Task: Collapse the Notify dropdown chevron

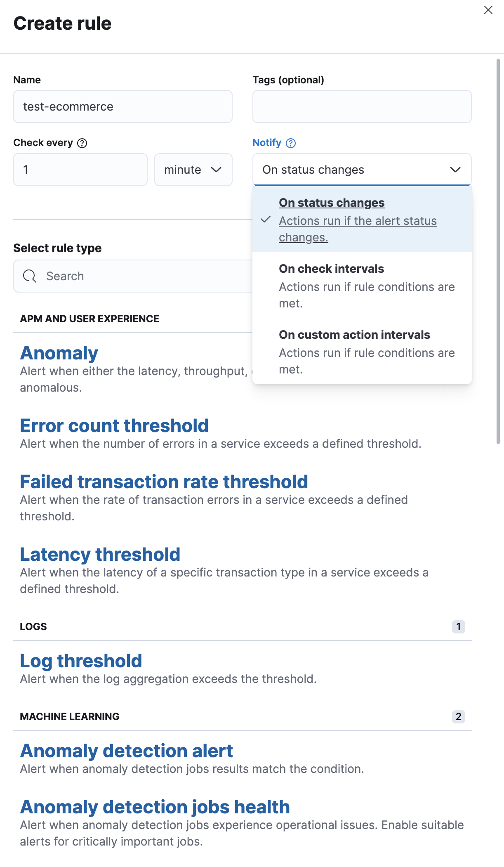Action: [455, 170]
